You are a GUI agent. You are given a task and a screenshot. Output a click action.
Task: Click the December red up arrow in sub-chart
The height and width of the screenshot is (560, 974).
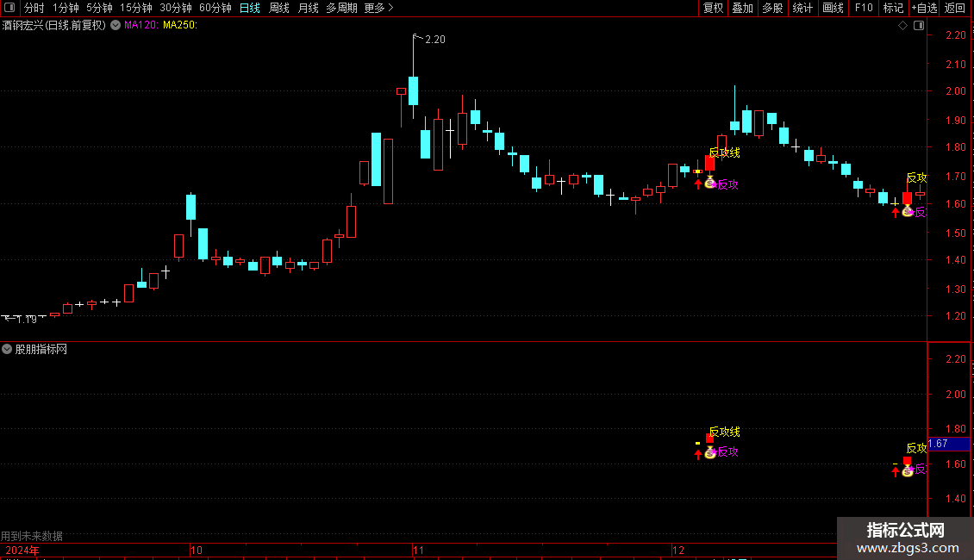(698, 454)
